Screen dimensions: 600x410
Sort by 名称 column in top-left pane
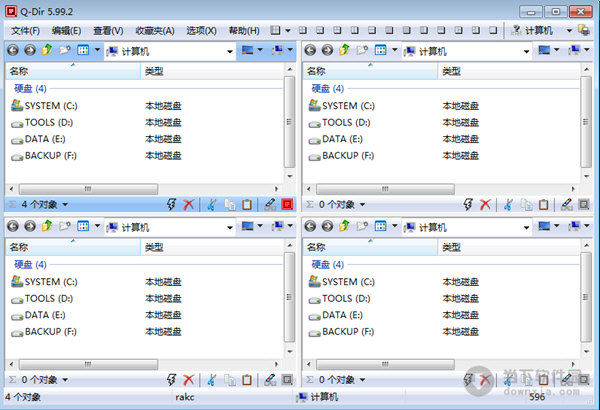[x=73, y=71]
